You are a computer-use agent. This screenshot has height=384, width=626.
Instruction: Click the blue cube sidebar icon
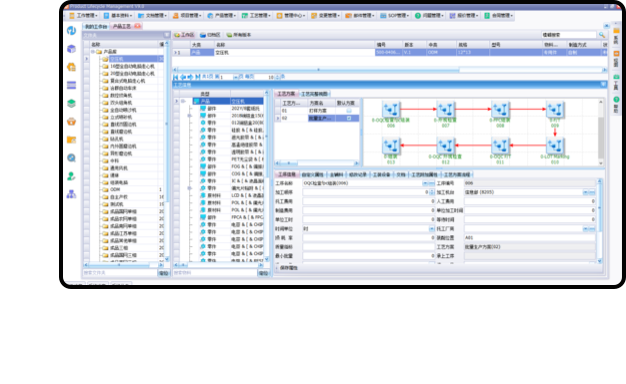(x=71, y=49)
